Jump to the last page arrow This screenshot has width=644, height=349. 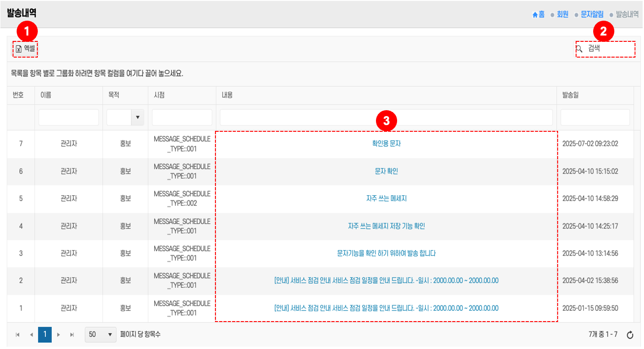click(x=72, y=335)
